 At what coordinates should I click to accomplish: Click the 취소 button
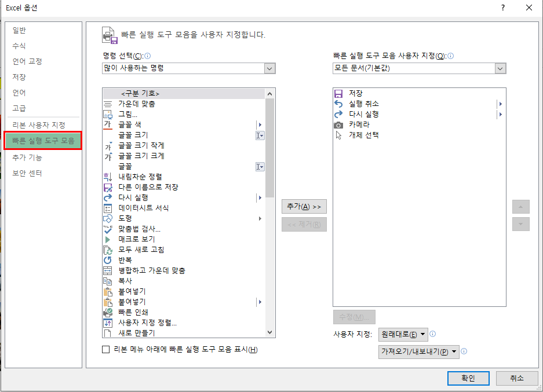coord(517,378)
